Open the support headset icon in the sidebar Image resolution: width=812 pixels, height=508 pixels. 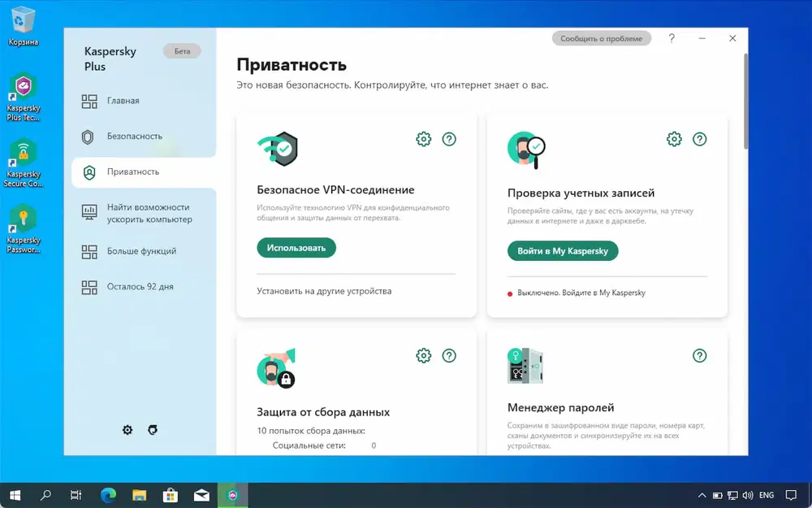tap(153, 430)
